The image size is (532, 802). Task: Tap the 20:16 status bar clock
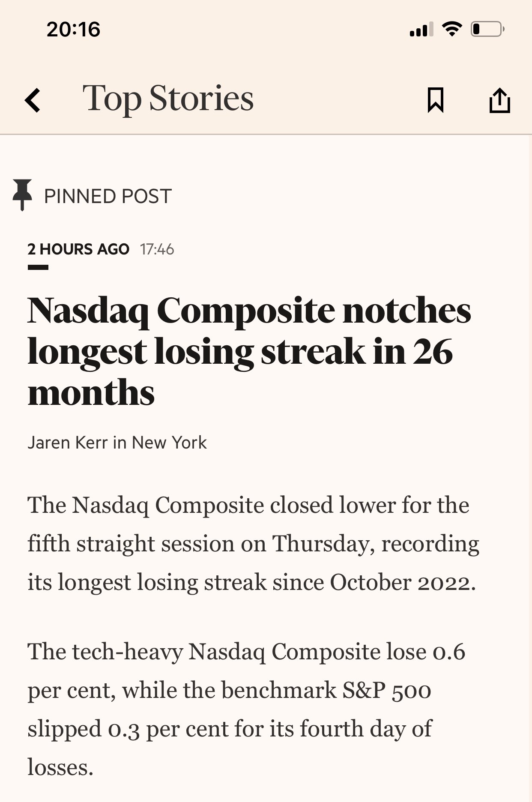point(73,30)
